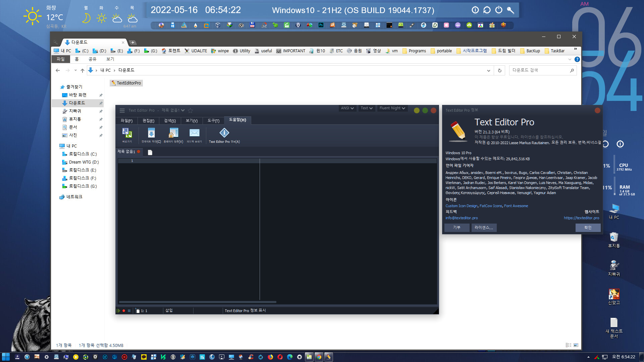Open the 새 텍스트 문서 desktop file
The height and width of the screenshot is (362, 644).
(x=614, y=328)
